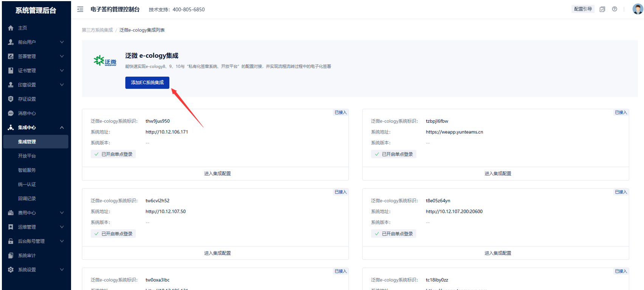Open the help question mark icon
The height and width of the screenshot is (290, 644).
[x=615, y=9]
